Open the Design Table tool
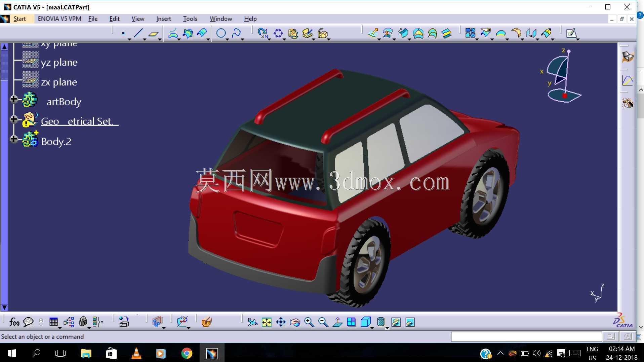This screenshot has width=644, height=362. pos(53,322)
